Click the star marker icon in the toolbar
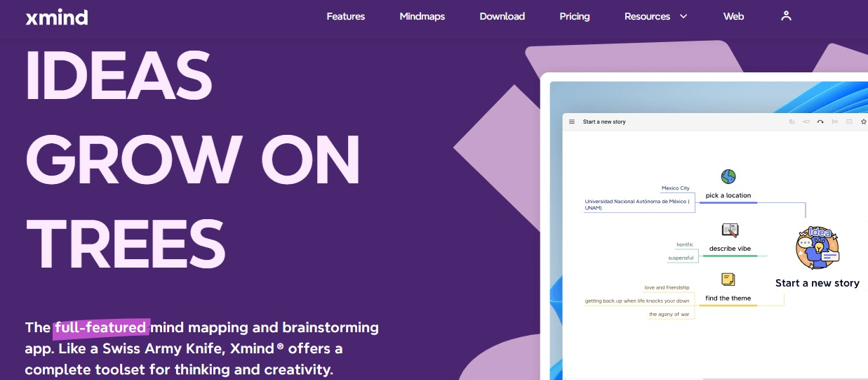 click(x=864, y=122)
